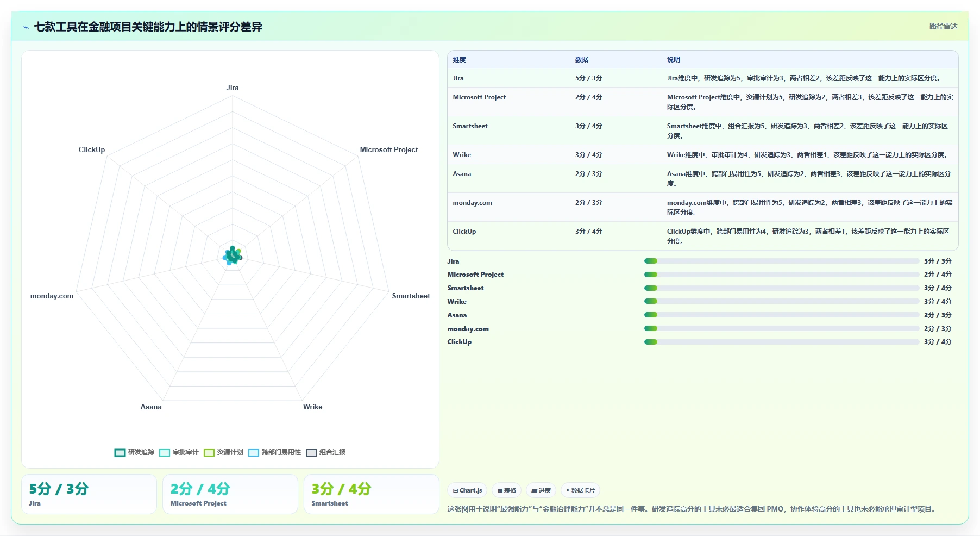The height and width of the screenshot is (536, 980).
Task: Open the Smartsheet 3分 / 4分 summary card
Action: [x=372, y=494]
